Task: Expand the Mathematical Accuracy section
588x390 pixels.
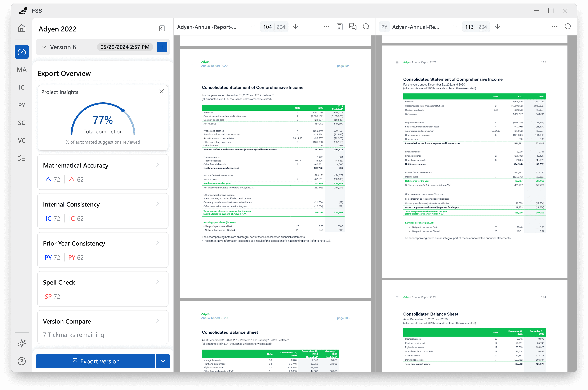Action: click(157, 165)
